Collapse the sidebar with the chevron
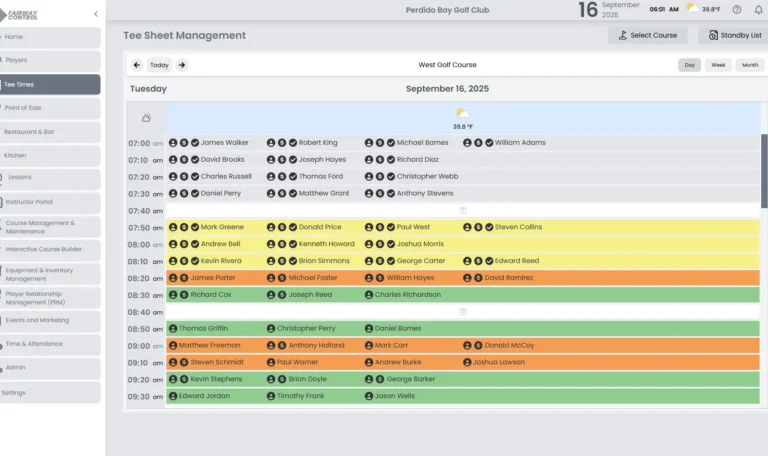 (96, 14)
